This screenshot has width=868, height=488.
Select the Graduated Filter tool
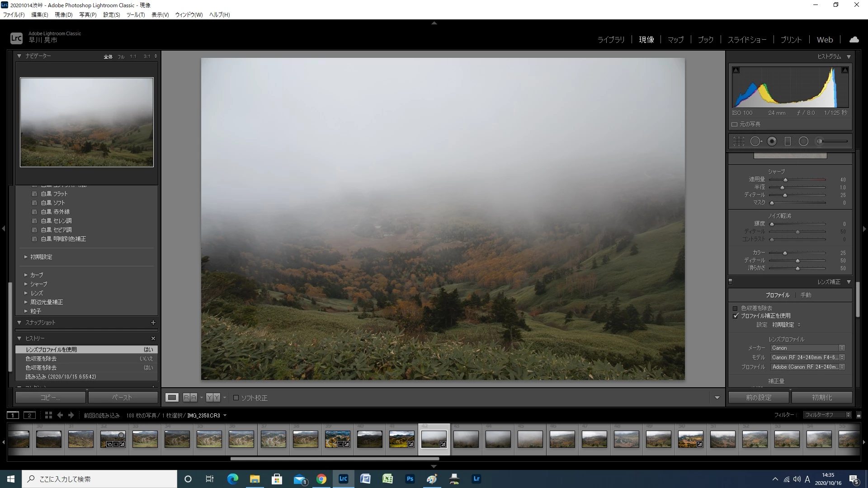(x=788, y=141)
